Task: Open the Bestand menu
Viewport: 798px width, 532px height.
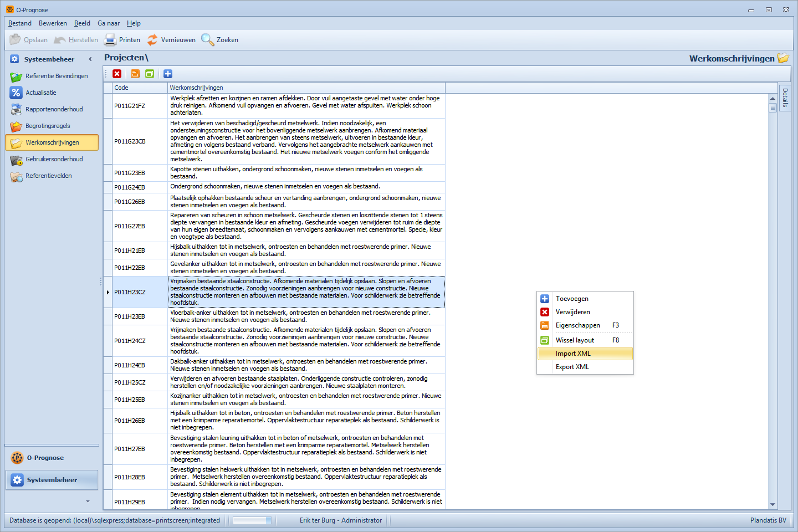Action: pyautogui.click(x=20, y=23)
